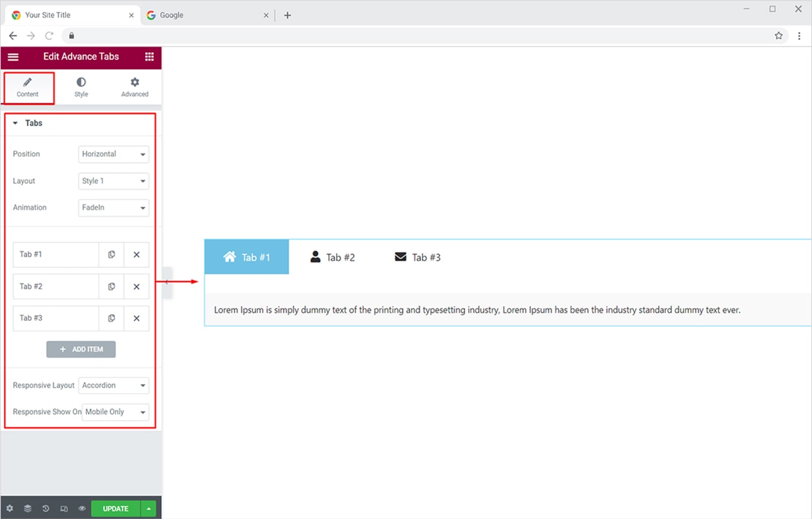Image resolution: width=812 pixels, height=519 pixels.
Task: Open the Layout dropdown showing Style 1
Action: pos(114,181)
